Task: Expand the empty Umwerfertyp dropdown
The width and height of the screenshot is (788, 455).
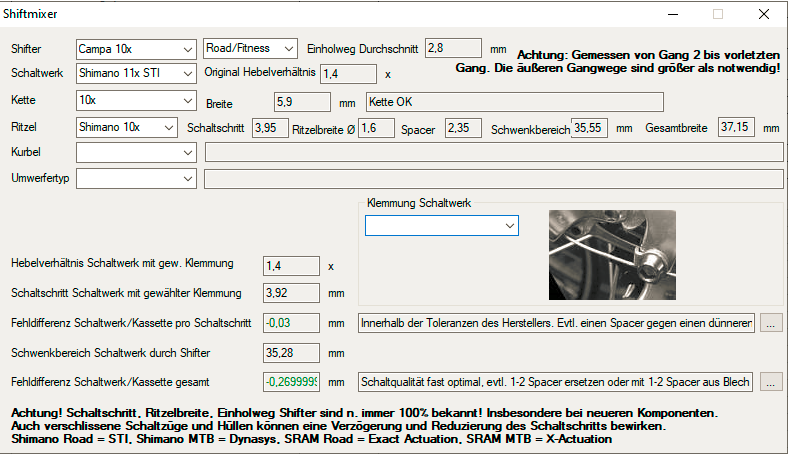Action: point(136,178)
